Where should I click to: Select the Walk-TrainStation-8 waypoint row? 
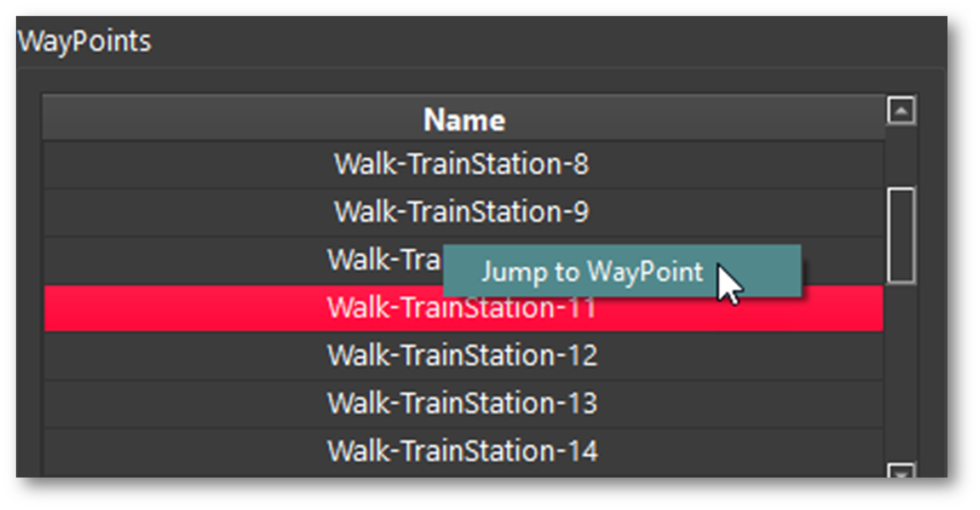click(461, 164)
